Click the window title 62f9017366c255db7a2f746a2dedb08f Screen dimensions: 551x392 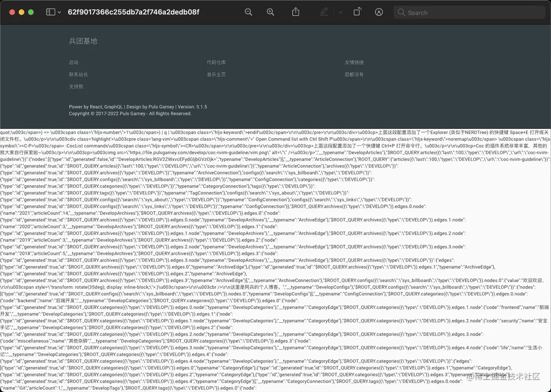(134, 12)
